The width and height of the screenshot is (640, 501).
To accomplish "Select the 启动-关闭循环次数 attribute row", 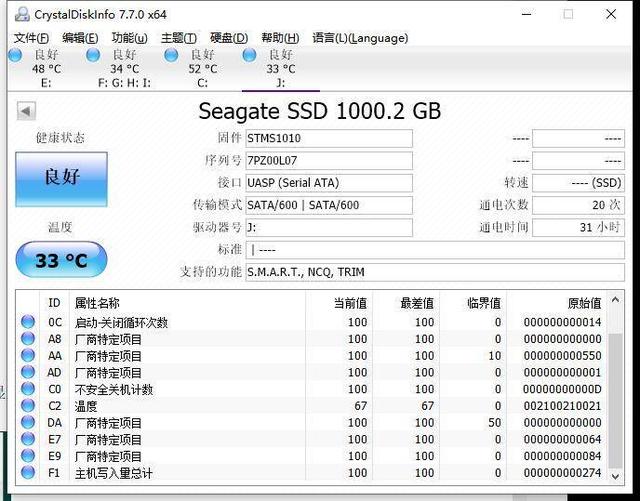I will [312, 322].
